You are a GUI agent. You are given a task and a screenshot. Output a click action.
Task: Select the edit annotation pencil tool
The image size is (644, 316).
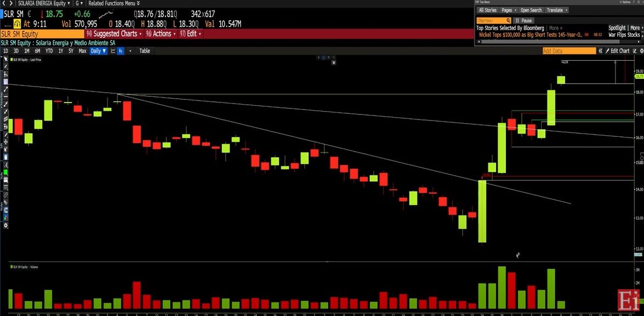[5, 135]
